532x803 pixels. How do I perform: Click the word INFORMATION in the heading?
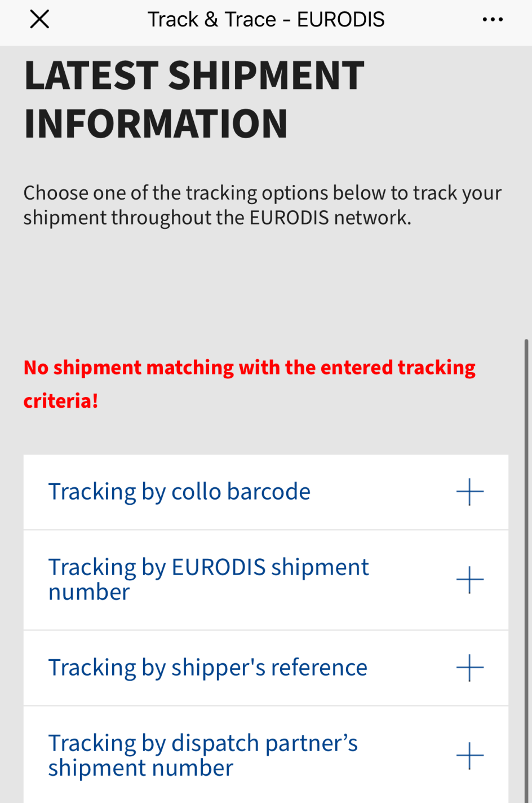click(156, 124)
